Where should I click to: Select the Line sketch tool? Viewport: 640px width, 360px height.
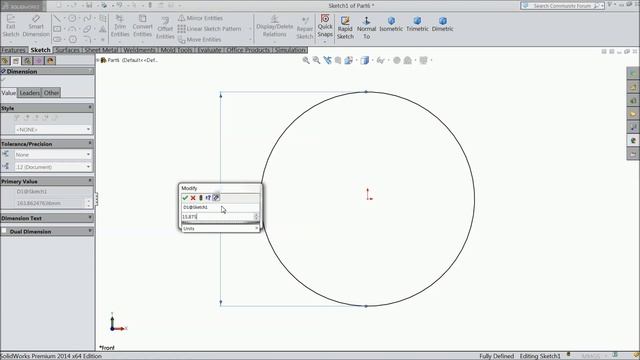[57, 18]
